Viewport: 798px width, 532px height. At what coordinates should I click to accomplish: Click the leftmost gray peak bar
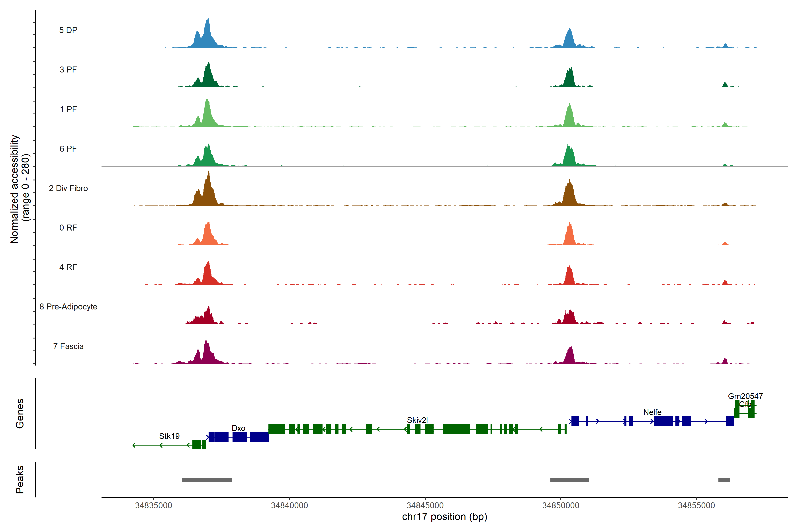(x=207, y=480)
